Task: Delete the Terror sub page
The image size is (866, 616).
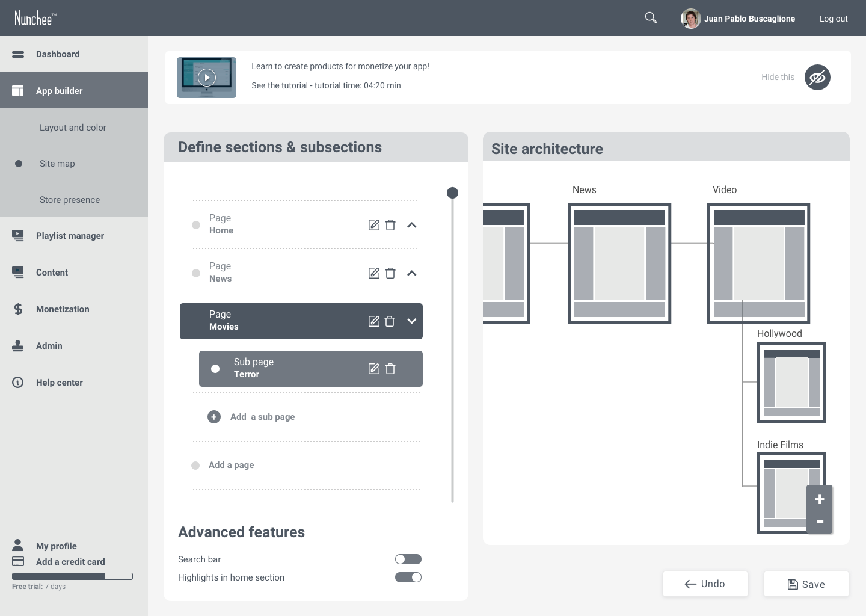Action: click(x=390, y=369)
